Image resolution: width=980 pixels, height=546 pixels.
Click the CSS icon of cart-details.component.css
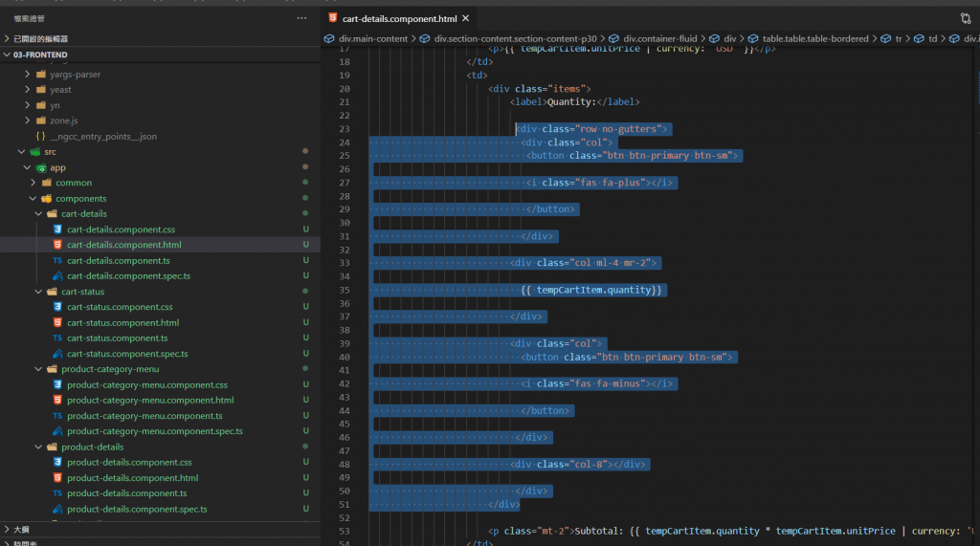coord(57,229)
